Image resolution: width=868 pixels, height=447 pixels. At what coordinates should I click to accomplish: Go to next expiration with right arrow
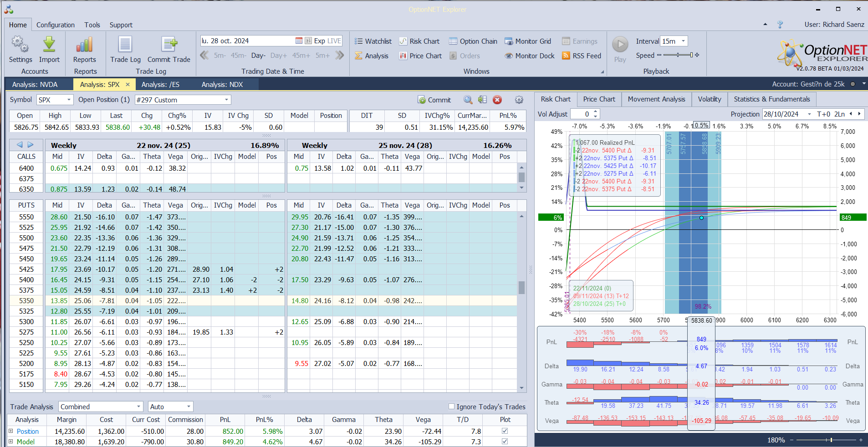click(x=31, y=145)
